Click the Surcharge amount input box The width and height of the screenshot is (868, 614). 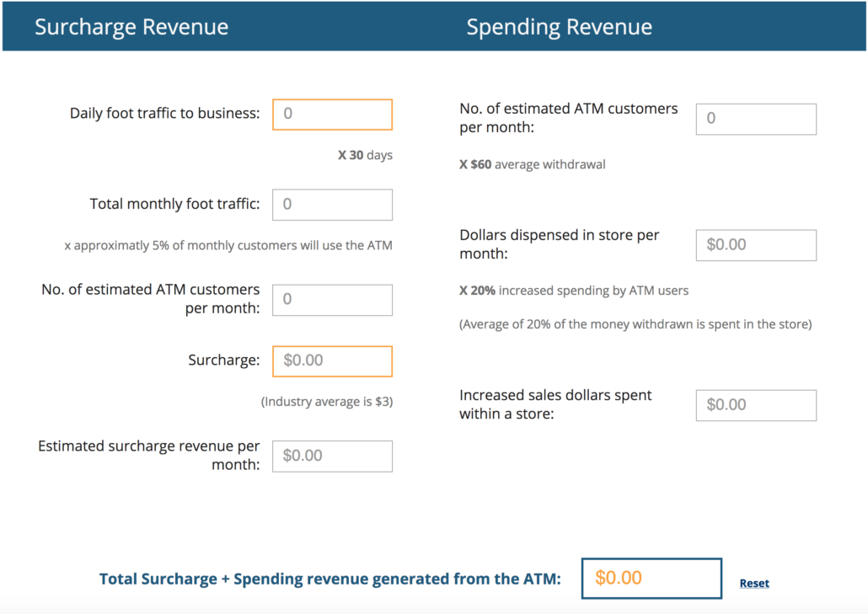[332, 361]
